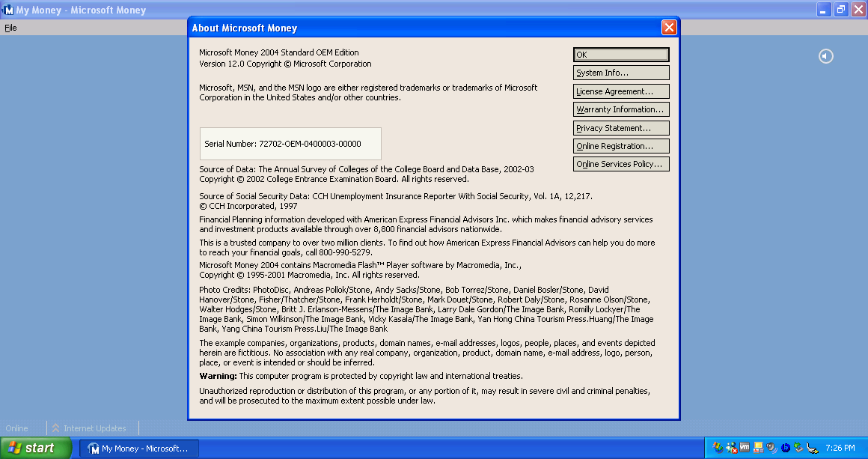Click the OK button
Screen dimensions: 868x459
click(620, 55)
